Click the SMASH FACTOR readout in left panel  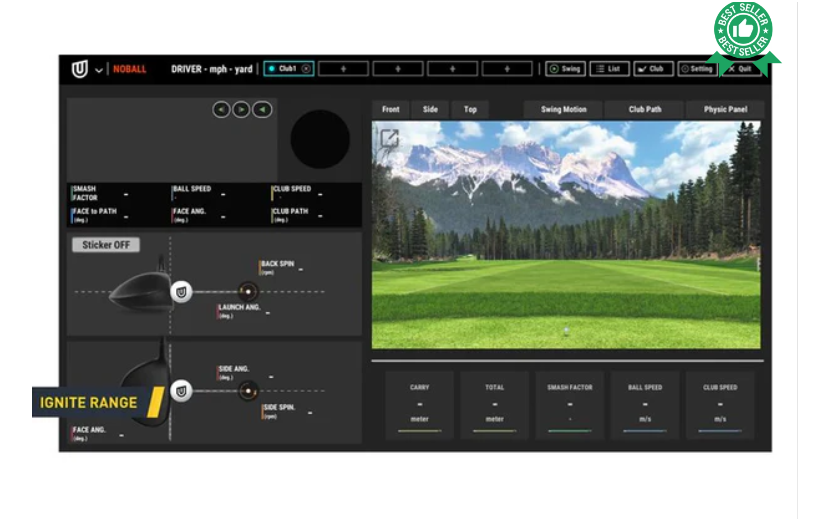pos(100,193)
